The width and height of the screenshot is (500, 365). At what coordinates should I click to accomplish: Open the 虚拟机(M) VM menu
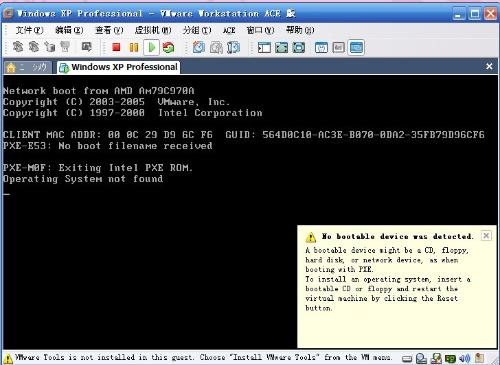click(153, 30)
